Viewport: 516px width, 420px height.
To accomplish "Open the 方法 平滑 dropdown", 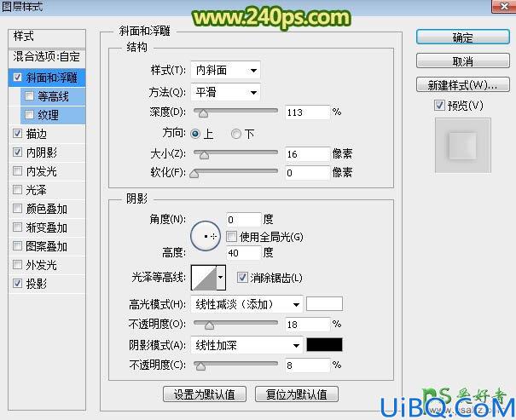I will click(225, 92).
